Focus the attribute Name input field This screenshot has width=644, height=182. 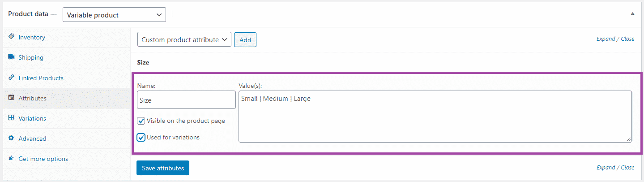tap(186, 100)
